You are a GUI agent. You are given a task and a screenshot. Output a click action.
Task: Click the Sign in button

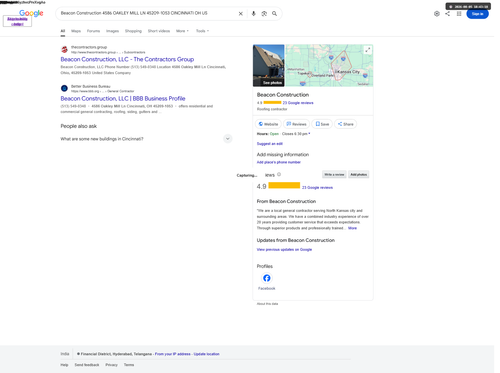coord(477,14)
